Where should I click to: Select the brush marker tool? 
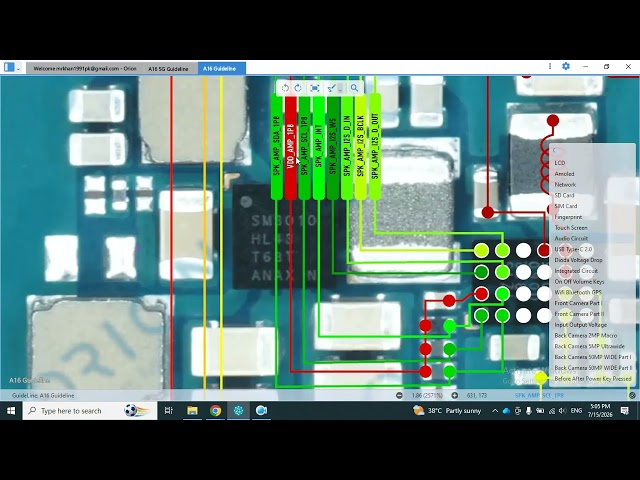(331, 88)
